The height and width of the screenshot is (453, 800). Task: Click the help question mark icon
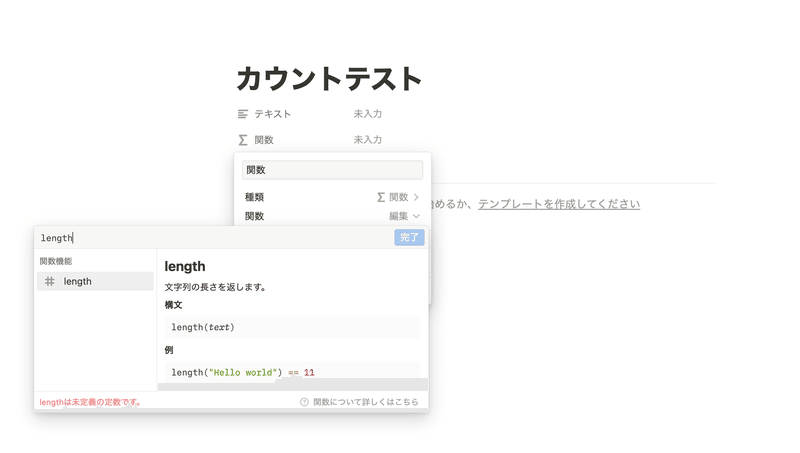(x=304, y=402)
